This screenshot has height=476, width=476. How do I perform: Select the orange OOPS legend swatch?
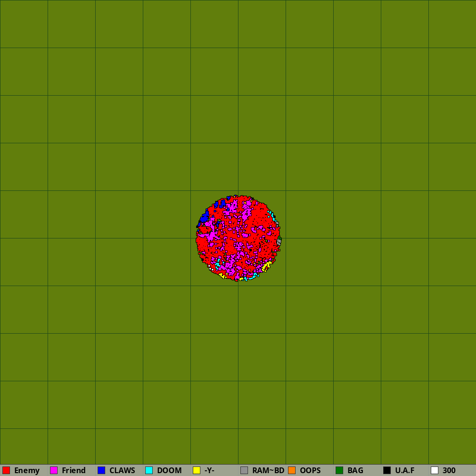tap(292, 470)
